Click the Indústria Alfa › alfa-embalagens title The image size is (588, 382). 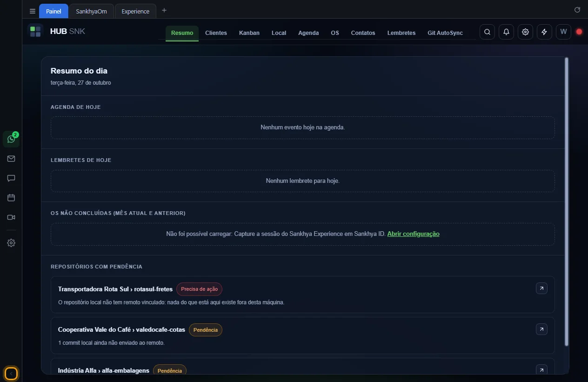tap(104, 370)
